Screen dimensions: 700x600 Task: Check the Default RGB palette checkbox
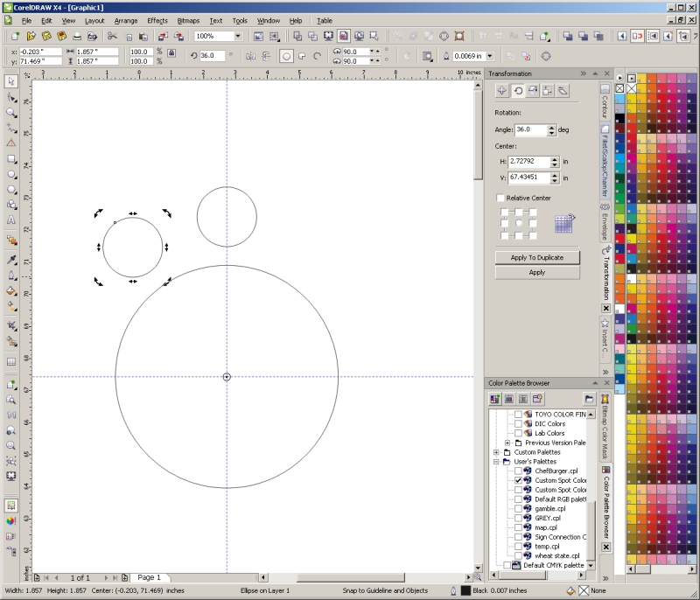coord(518,499)
